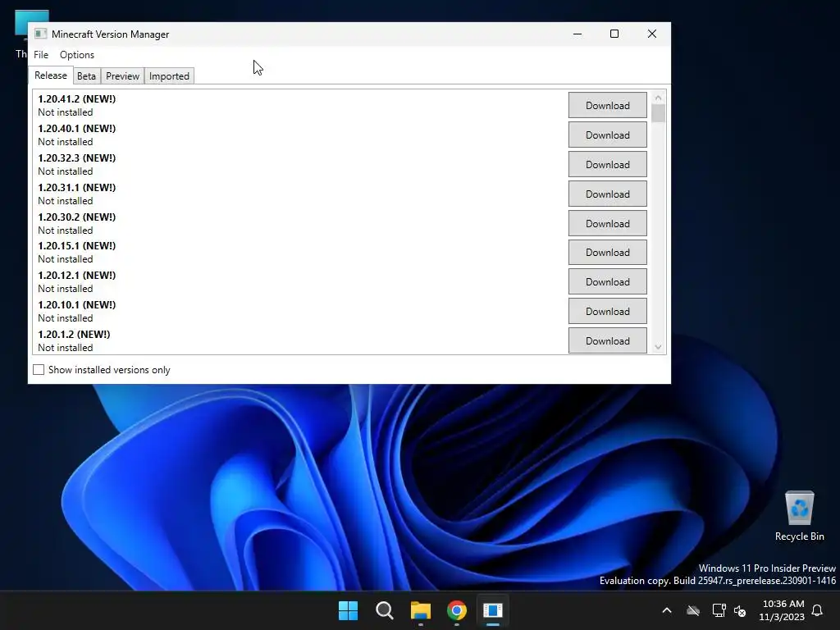The height and width of the screenshot is (630, 840).
Task: Open notifications bell icon
Action: [x=817, y=610]
